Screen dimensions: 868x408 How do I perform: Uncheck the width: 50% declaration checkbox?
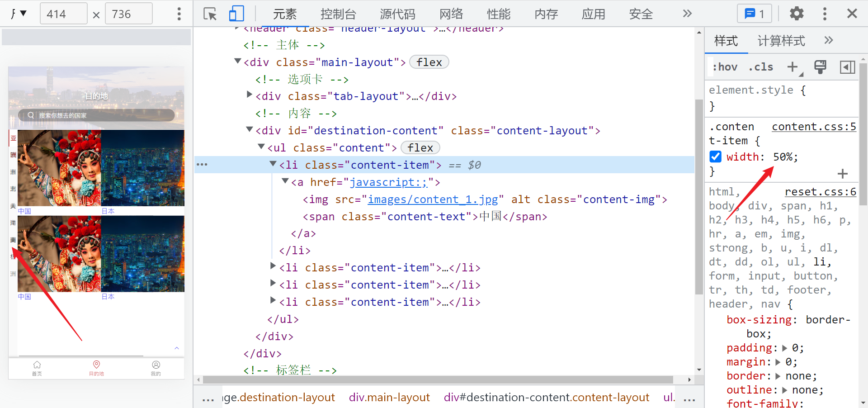(715, 157)
